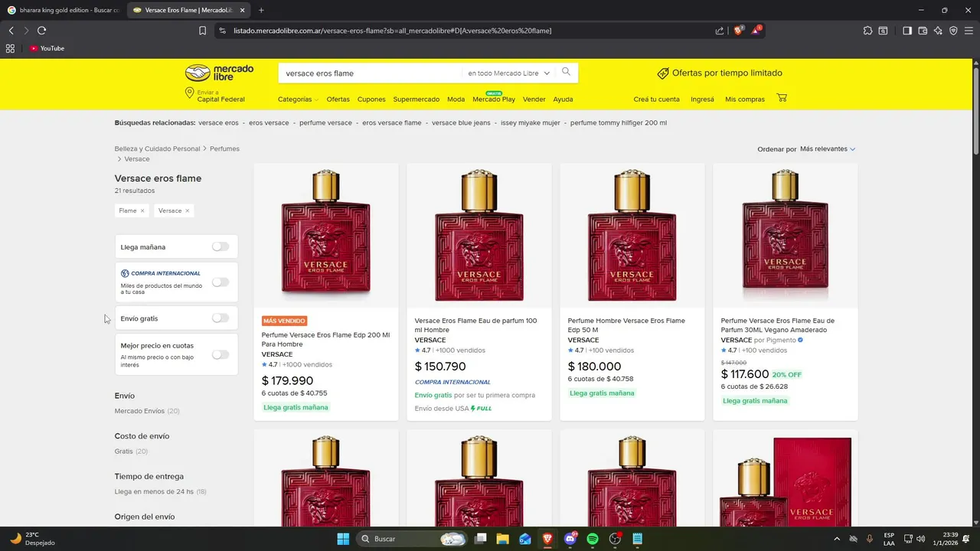This screenshot has width=980, height=551.
Task: Open Windows Start menu
Action: [342, 539]
